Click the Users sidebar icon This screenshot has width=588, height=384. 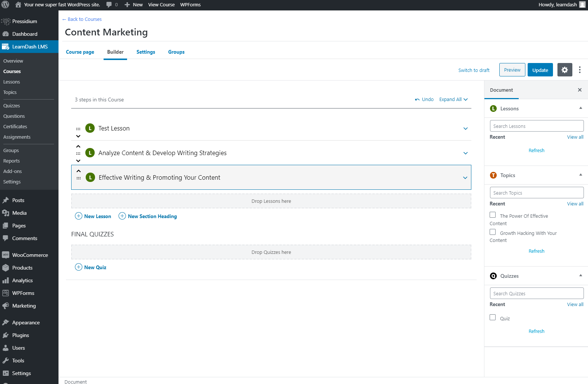click(6, 348)
